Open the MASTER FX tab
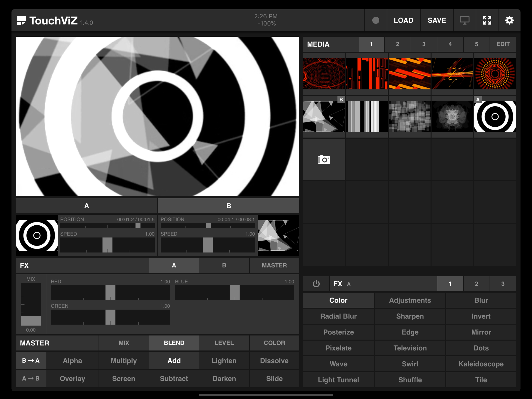This screenshot has width=532, height=399. [274, 265]
